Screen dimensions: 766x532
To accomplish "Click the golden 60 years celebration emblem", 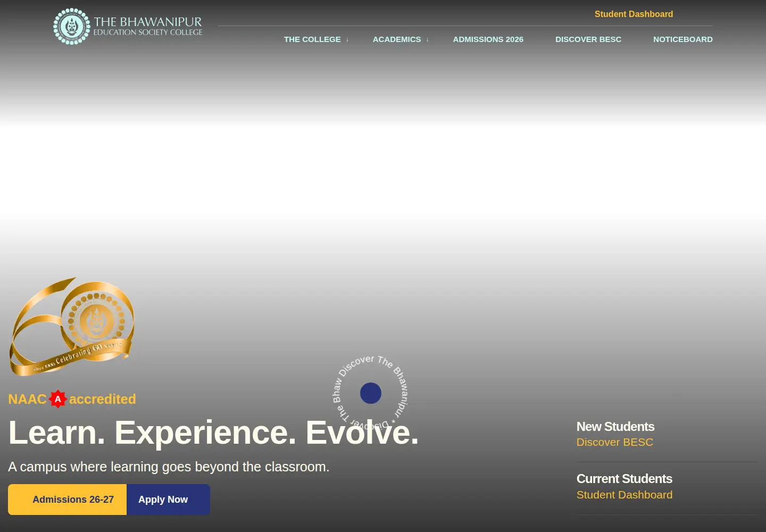I will point(72,327).
